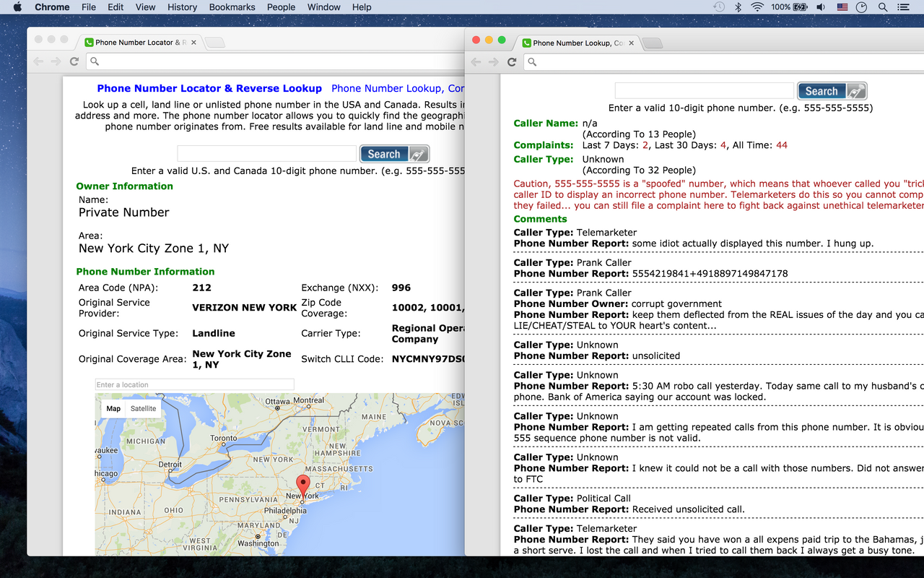Open the History menu
The width and height of the screenshot is (924, 578).
click(182, 7)
